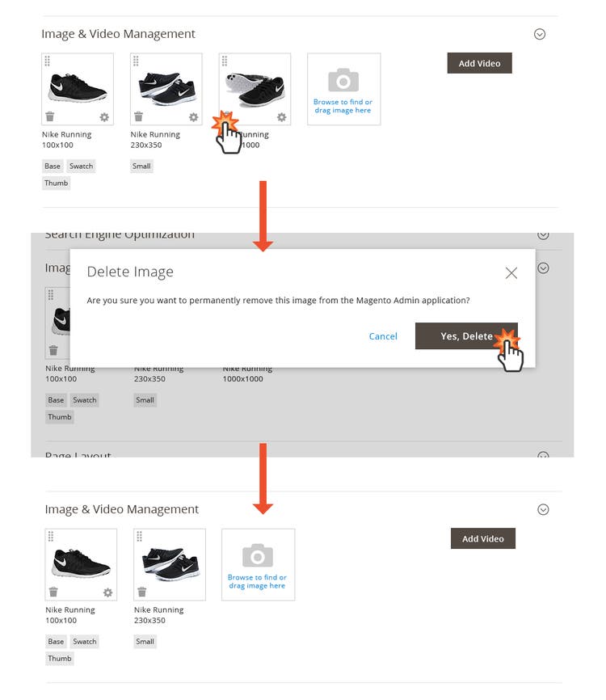The image size is (606, 700).
Task: Collapse the bottom Image & Video Management section
Action: coord(543,509)
